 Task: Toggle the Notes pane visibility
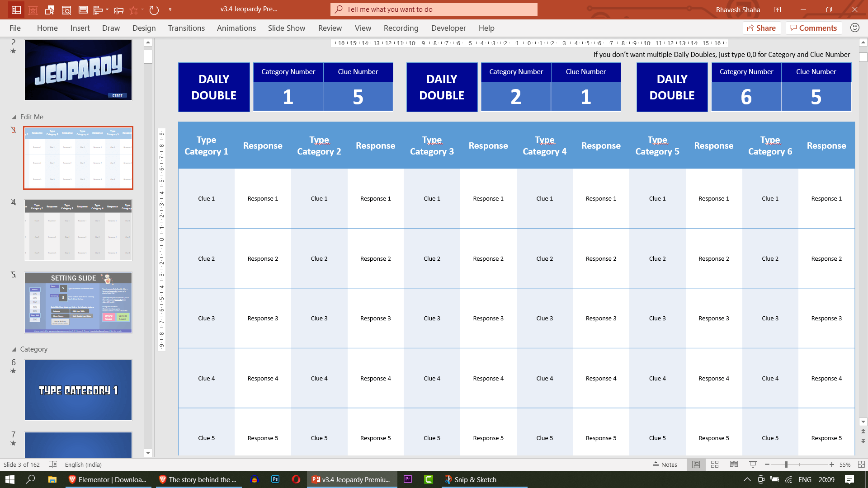tap(665, 465)
